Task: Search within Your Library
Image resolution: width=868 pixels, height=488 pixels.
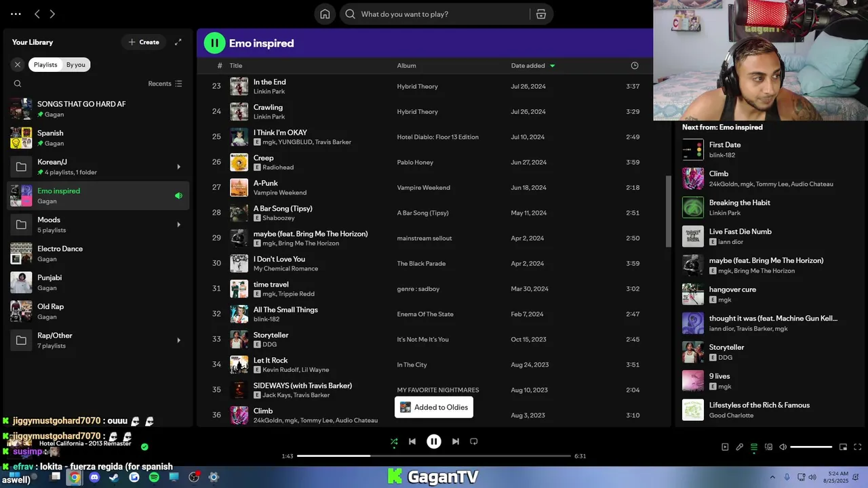Action: tap(18, 84)
